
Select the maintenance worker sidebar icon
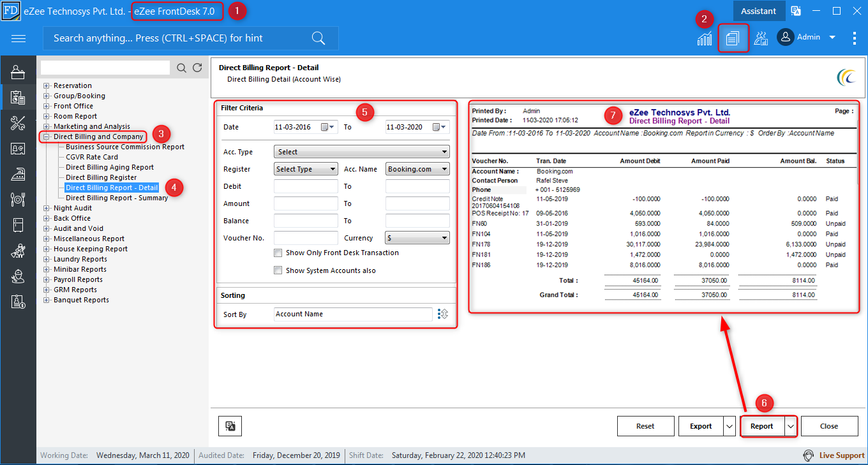pyautogui.click(x=18, y=276)
